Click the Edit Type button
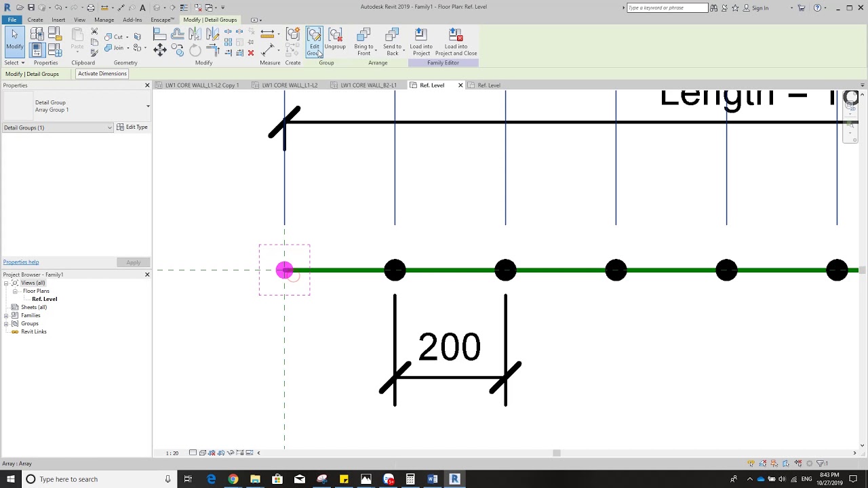Image resolution: width=868 pixels, height=488 pixels. [x=132, y=127]
